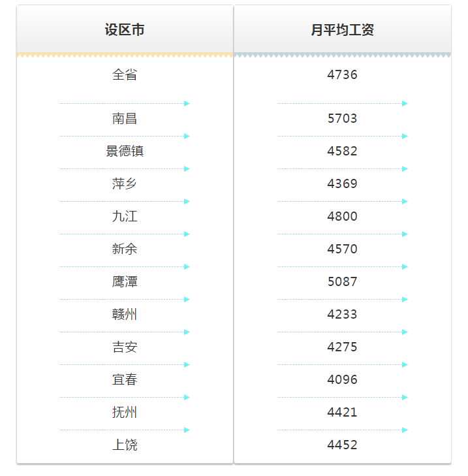Click the 赣州 city cell
Image resolution: width=468 pixels, height=476 pixels.
tap(124, 314)
